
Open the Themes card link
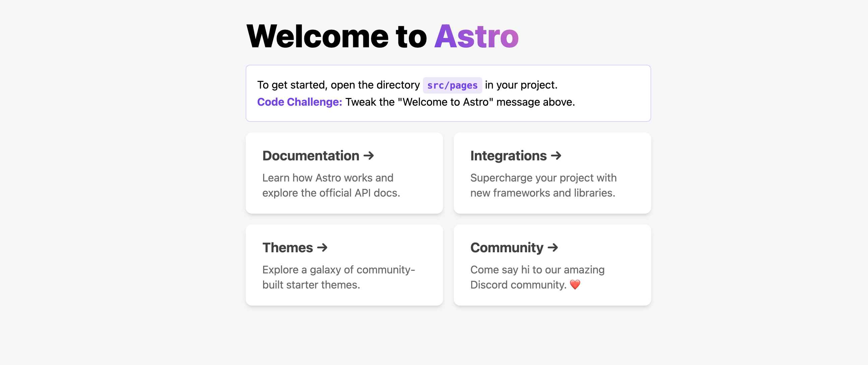pos(344,265)
